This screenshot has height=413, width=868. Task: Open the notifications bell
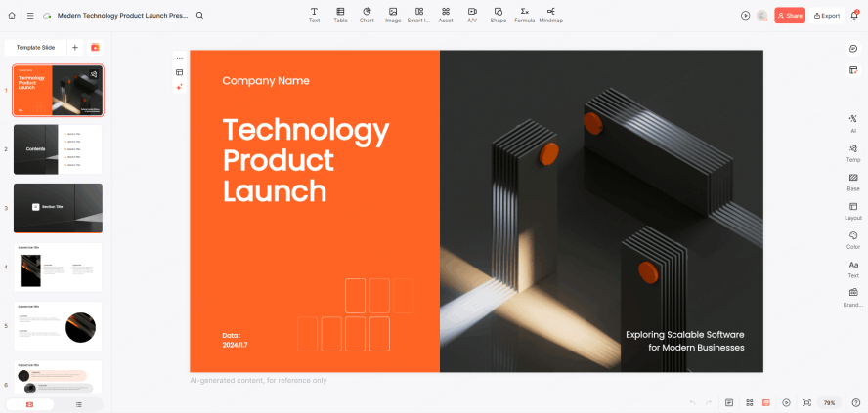coord(854,15)
